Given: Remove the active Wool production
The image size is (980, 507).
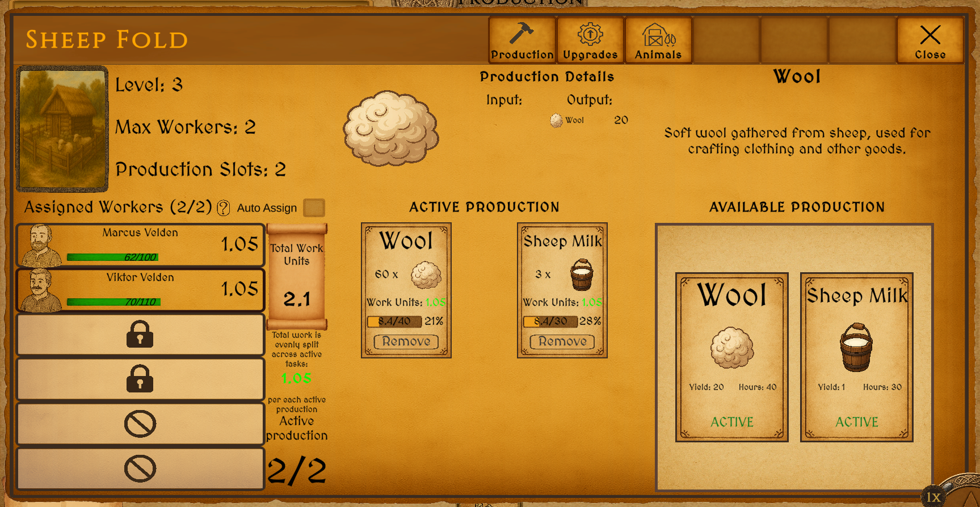Looking at the screenshot, I should [406, 341].
